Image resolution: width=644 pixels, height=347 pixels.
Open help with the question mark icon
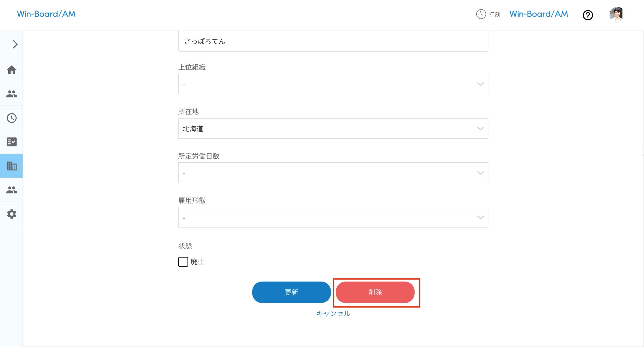[x=588, y=15]
